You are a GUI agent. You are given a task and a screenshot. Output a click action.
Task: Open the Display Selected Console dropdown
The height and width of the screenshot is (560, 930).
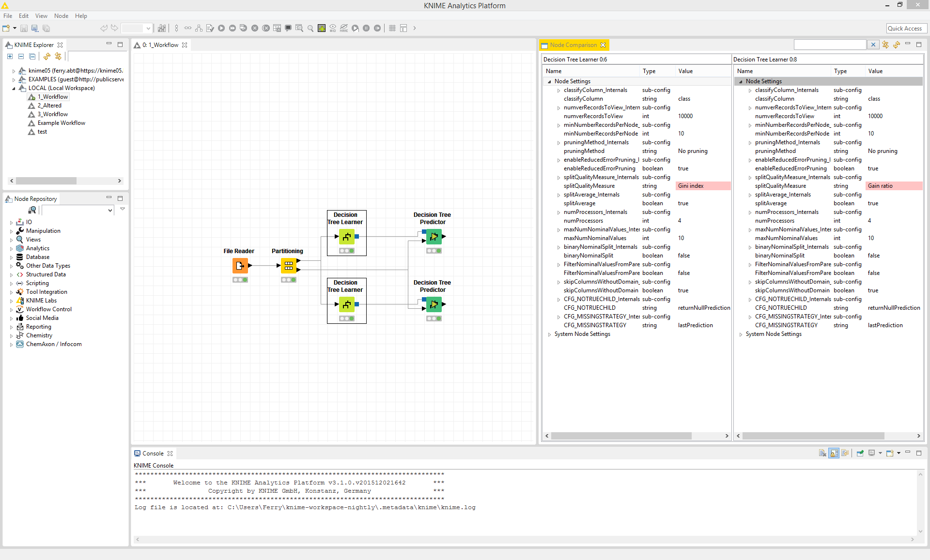pos(880,454)
